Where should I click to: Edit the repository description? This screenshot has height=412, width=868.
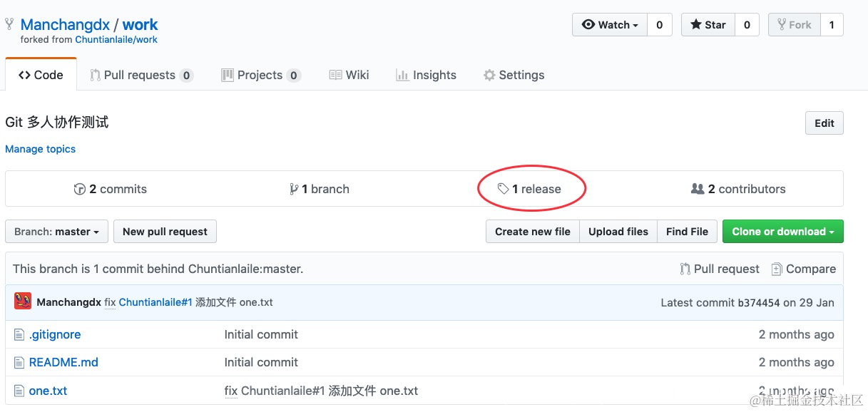click(824, 123)
